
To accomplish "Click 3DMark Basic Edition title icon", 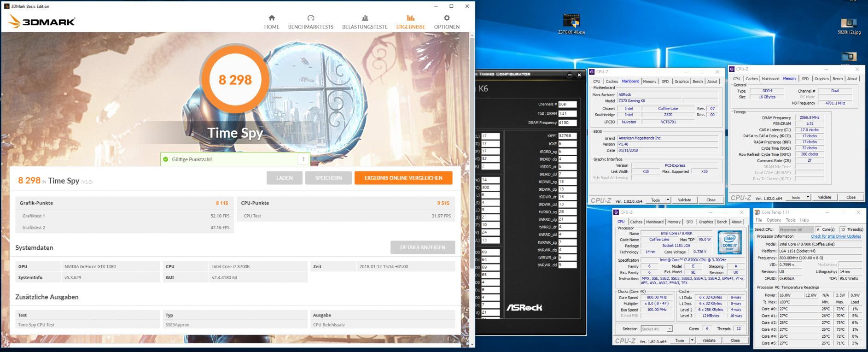I will (x=6, y=6).
